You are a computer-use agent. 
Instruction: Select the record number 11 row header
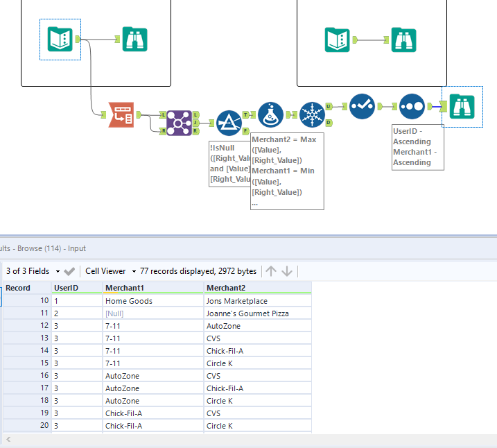[x=27, y=313]
